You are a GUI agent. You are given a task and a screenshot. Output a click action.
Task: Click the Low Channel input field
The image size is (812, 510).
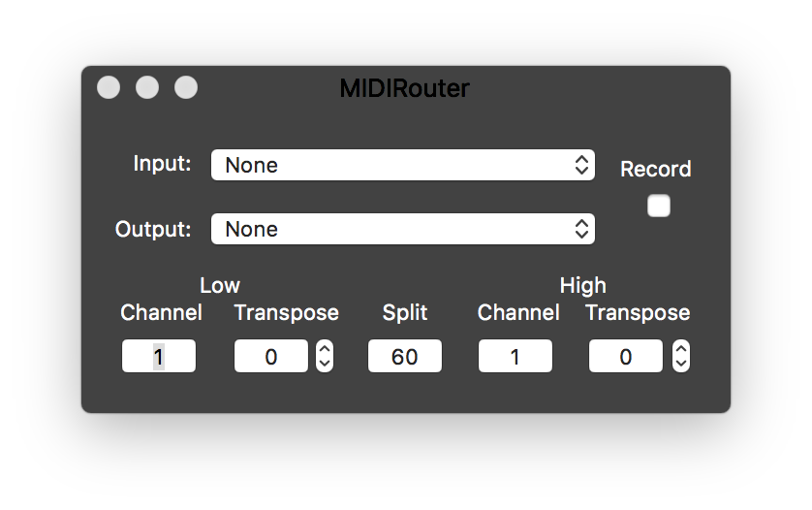[159, 356]
